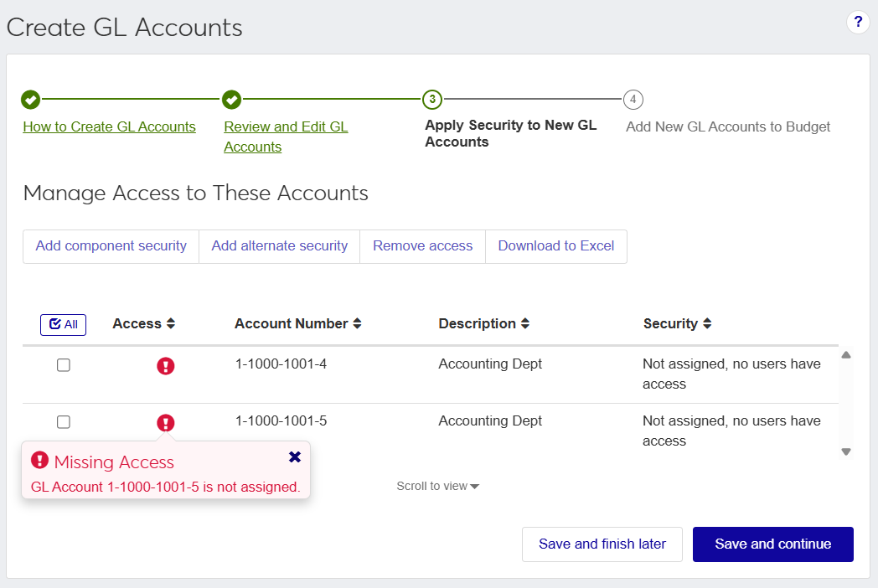
Task: Toggle the select All checkbox button
Action: pos(63,324)
